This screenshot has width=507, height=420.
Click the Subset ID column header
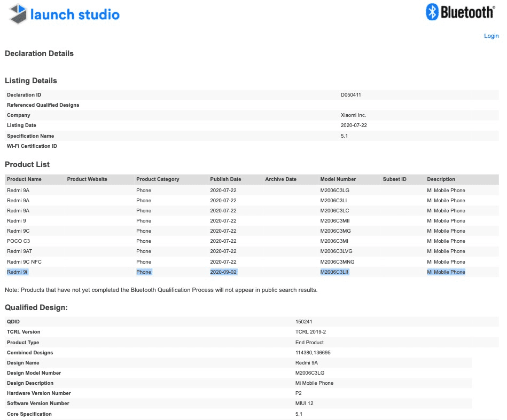coord(394,179)
